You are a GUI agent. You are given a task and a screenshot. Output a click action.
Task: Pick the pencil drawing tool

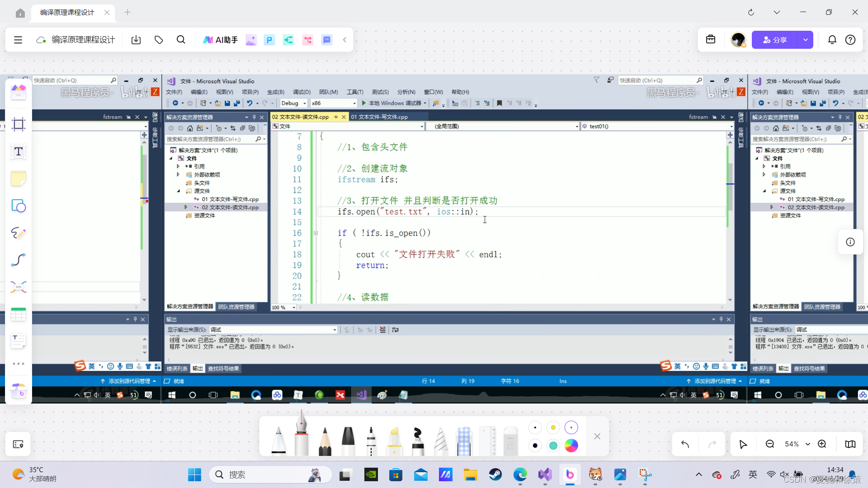(325, 441)
